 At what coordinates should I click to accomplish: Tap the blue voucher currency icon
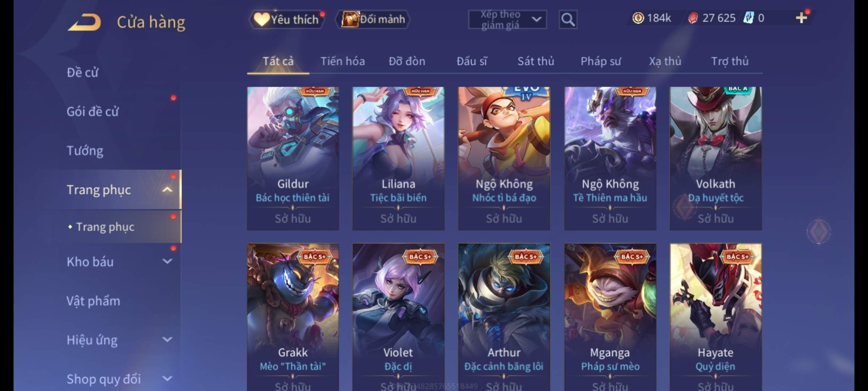(748, 18)
